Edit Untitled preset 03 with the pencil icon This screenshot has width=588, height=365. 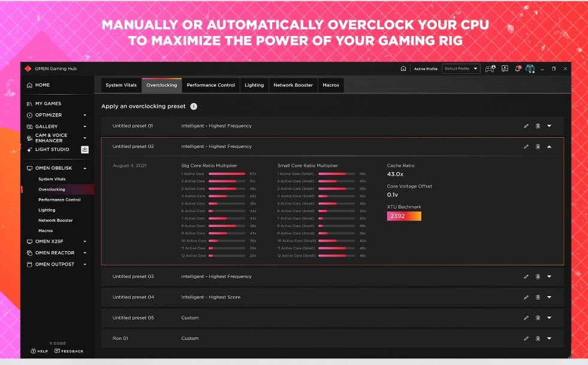click(526, 276)
